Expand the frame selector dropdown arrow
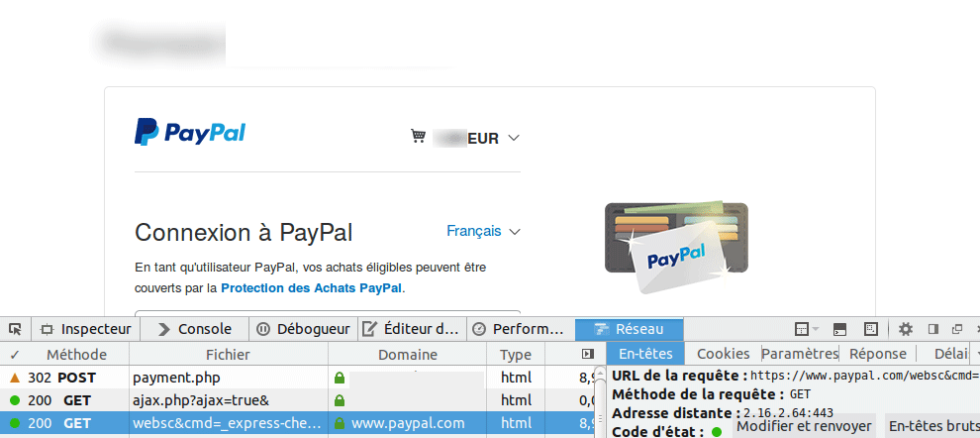980x438 pixels. [x=815, y=330]
